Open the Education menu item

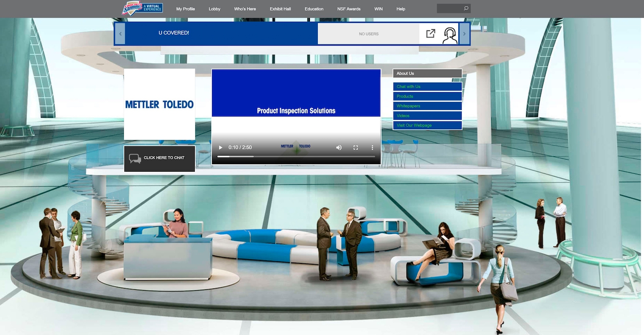314,9
